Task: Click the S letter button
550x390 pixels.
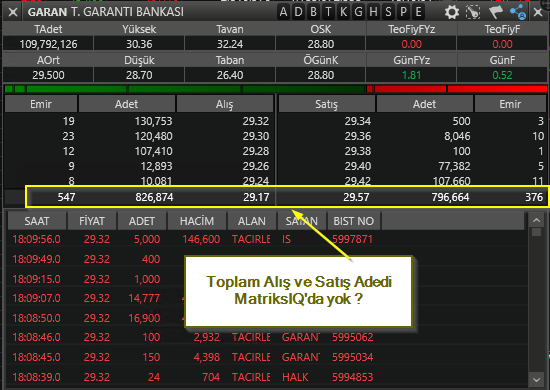Action: 389,12
